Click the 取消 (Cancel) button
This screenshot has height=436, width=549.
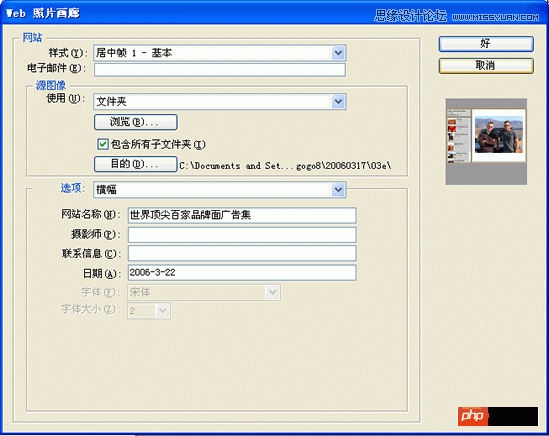click(x=486, y=66)
